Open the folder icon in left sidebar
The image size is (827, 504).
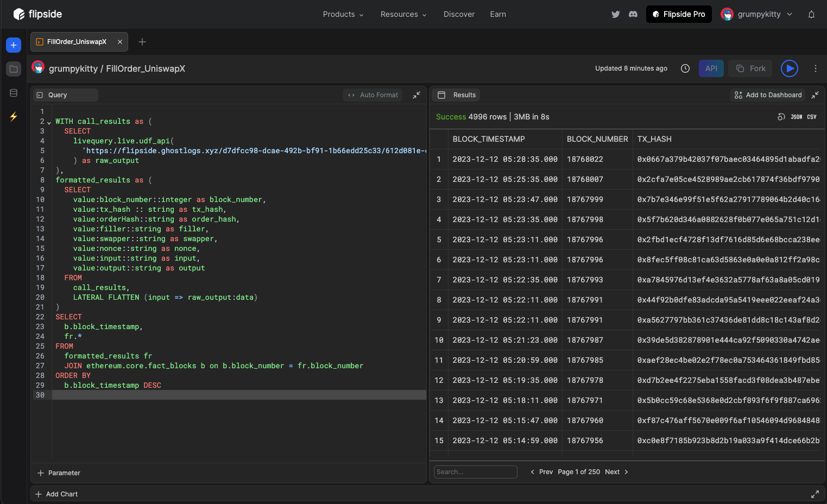point(14,69)
